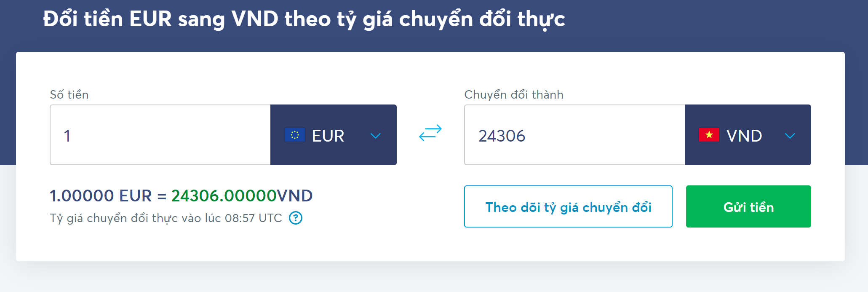
Task: Click Theo dõi tỷ giá chuyển đổi
Action: (568, 206)
